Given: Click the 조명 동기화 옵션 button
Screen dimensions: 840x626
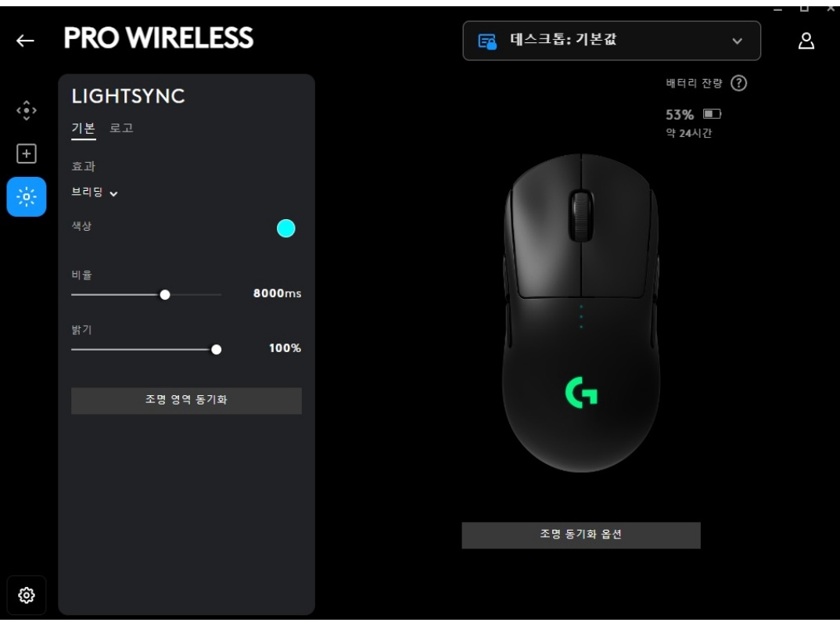Looking at the screenshot, I should click(x=580, y=535).
